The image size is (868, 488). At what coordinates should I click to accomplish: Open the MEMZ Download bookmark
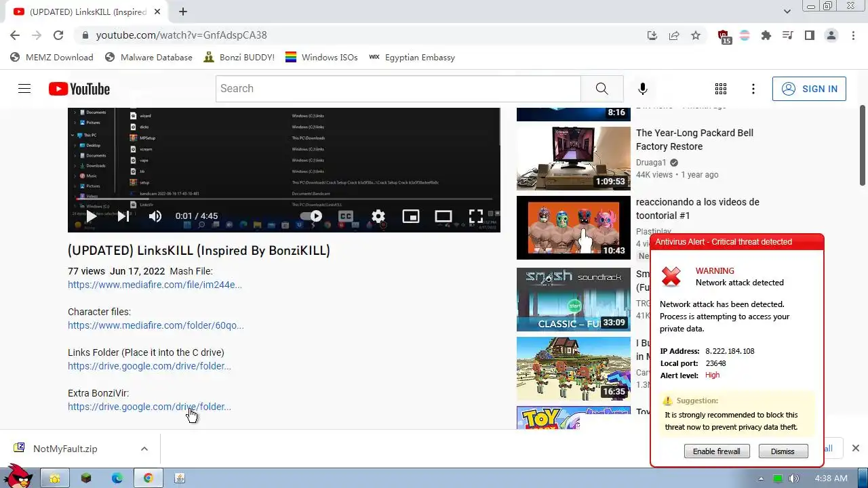(x=52, y=58)
